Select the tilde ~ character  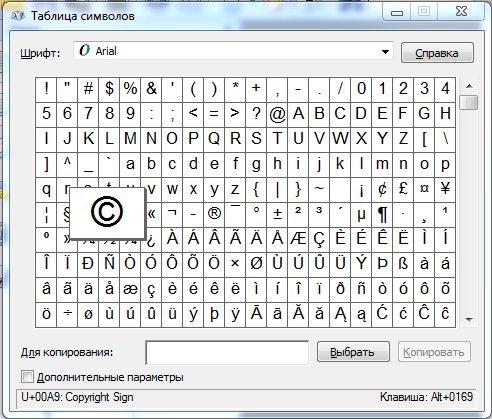[319, 189]
